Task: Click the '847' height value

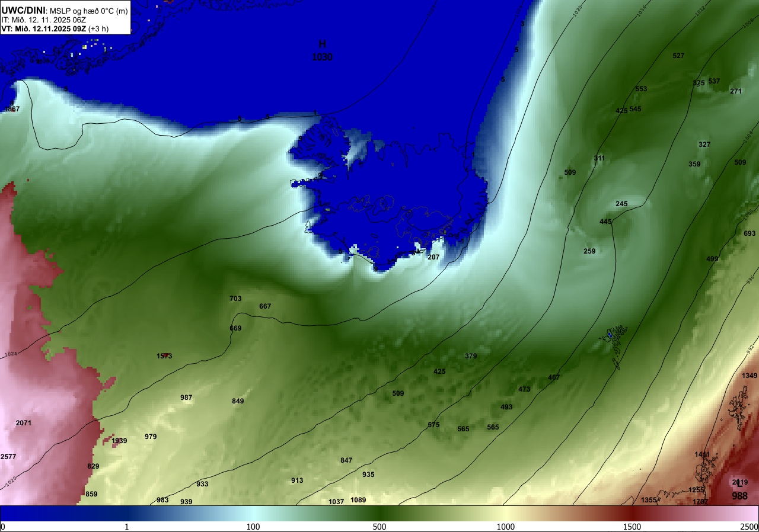Action: (x=346, y=460)
